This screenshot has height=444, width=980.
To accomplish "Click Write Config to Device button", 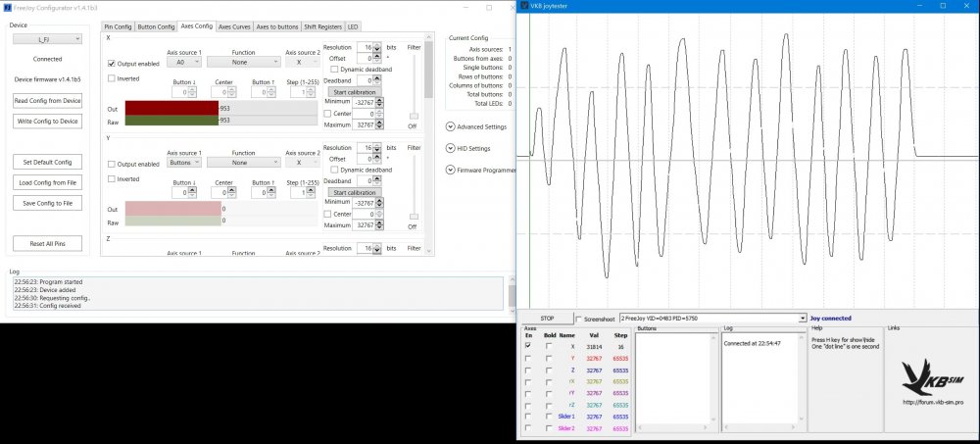I will [x=47, y=121].
